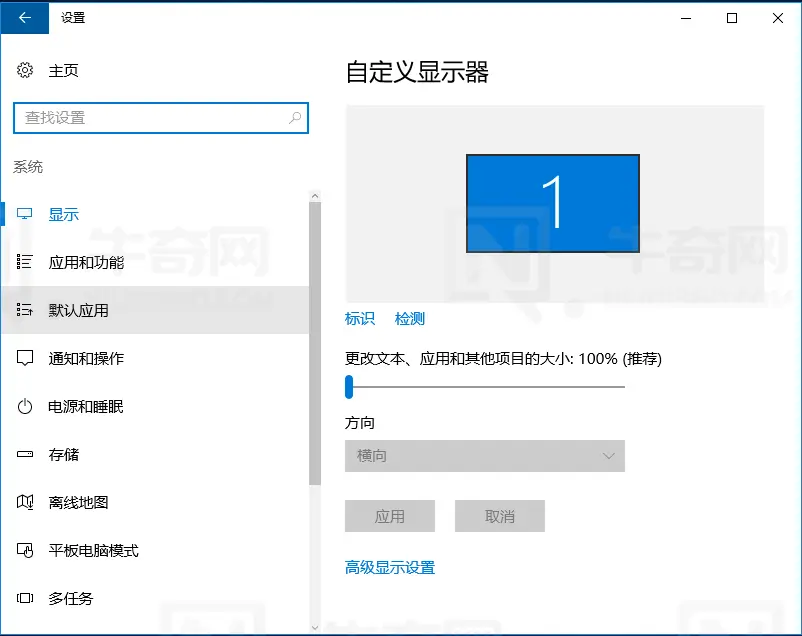Open the 方向 dropdown showing 横向
Screen dimensions: 802x636
coord(485,455)
